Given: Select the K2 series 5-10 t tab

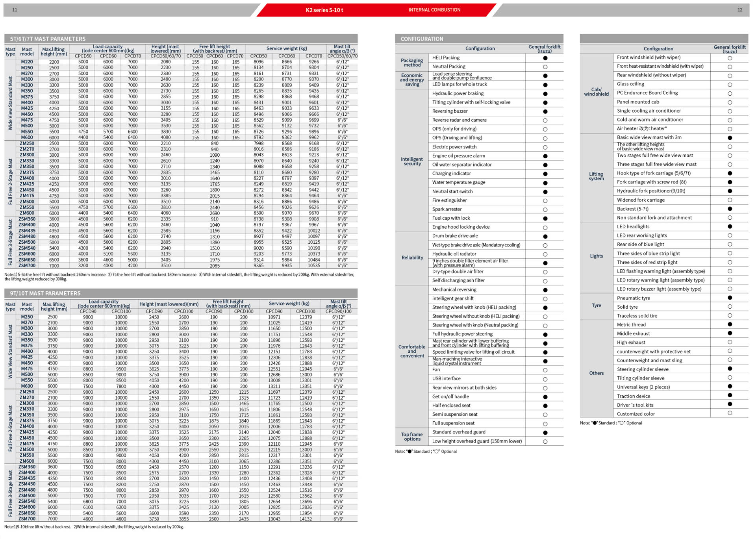Looking at the screenshot, I should click(324, 10).
